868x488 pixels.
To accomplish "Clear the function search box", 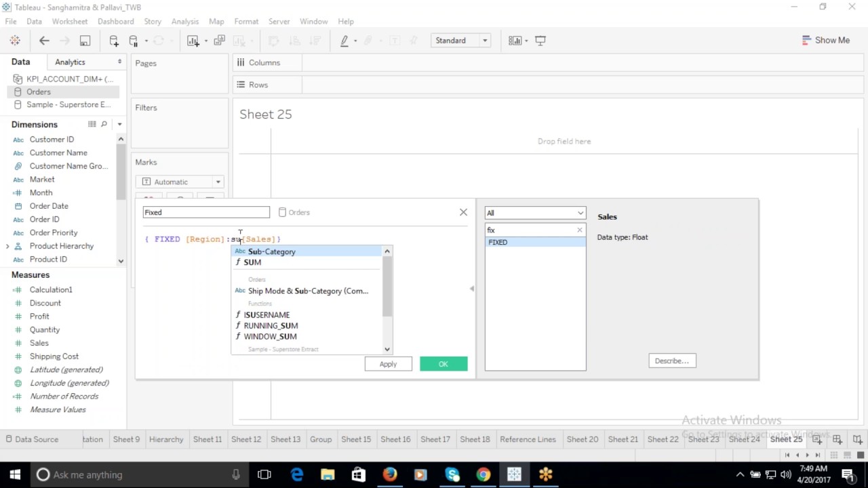I will 580,230.
